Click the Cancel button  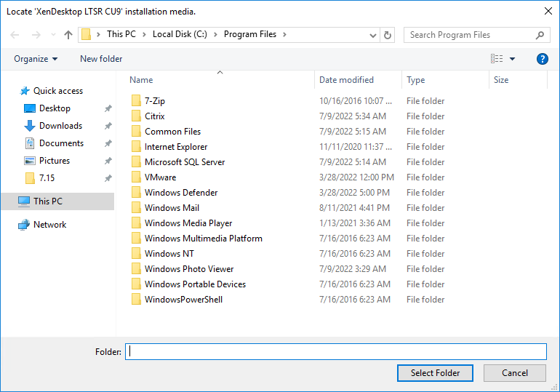(515, 373)
